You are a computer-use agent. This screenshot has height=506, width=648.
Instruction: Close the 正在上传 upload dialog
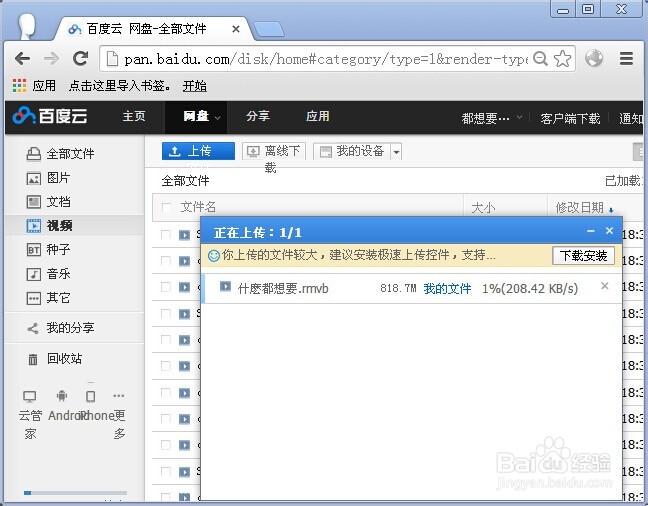[609, 231]
